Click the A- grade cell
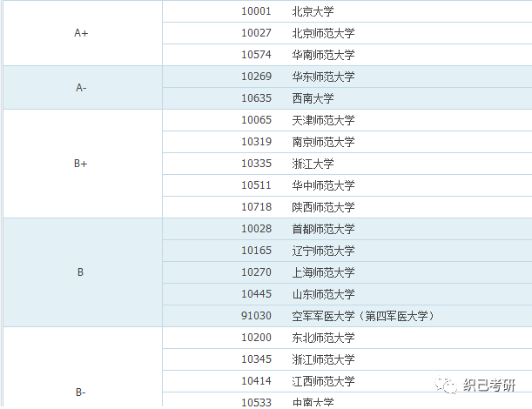The height and width of the screenshot is (409, 532). (83, 88)
